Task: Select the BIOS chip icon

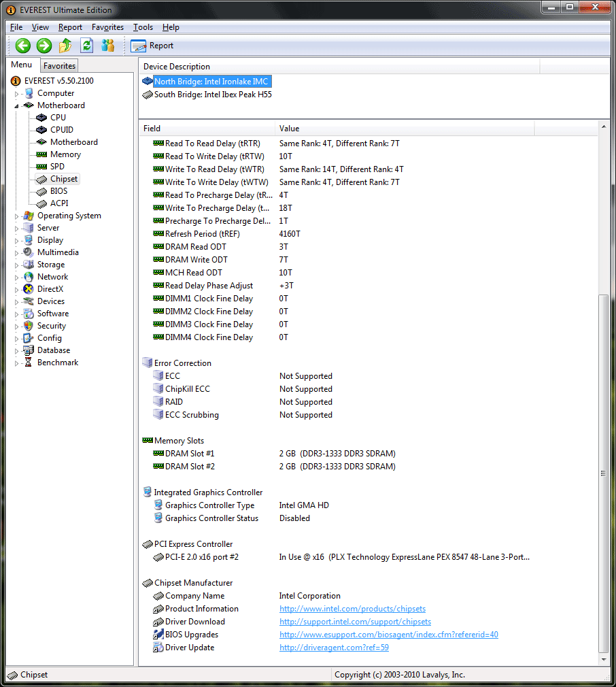Action: [x=41, y=191]
